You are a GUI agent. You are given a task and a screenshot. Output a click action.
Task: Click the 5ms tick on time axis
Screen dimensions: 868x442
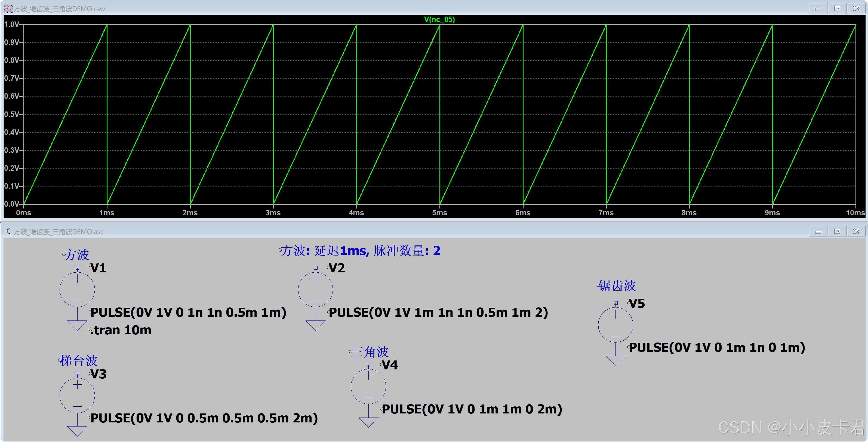(439, 213)
